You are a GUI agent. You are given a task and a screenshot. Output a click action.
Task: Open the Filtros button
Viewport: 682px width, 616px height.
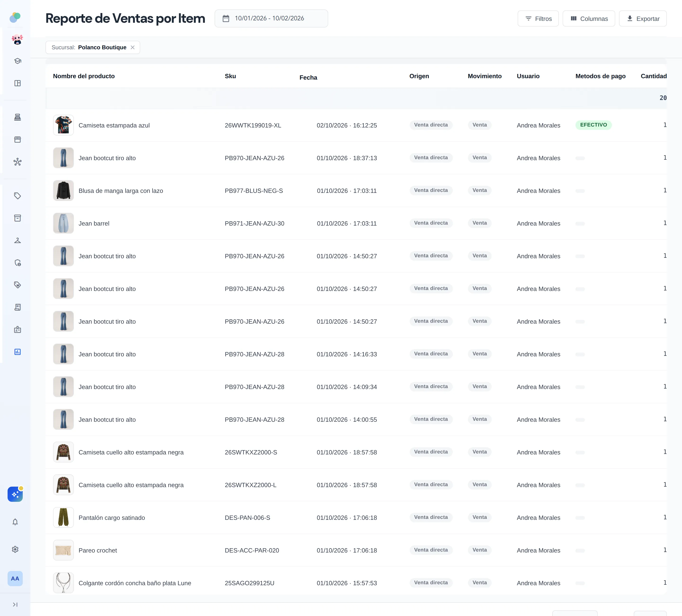pyautogui.click(x=538, y=19)
